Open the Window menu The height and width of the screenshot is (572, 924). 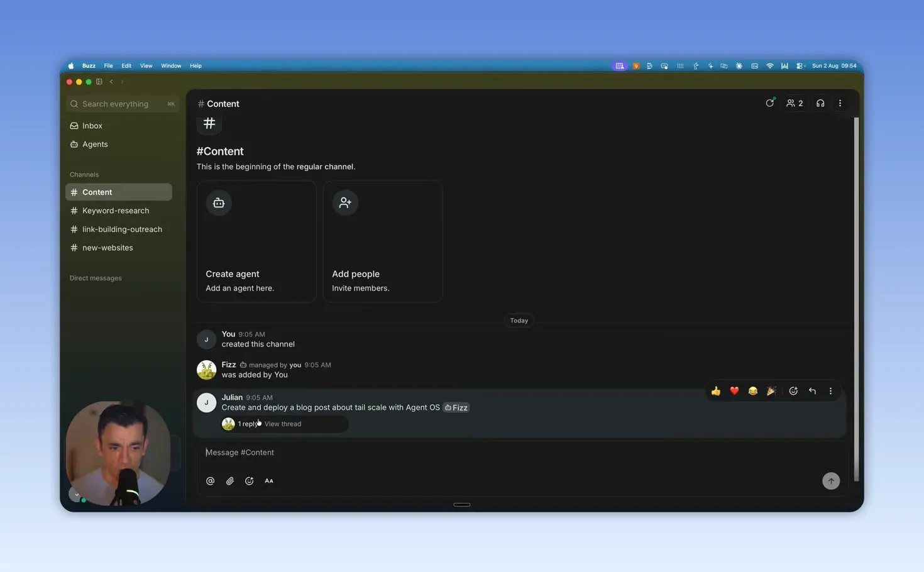coord(171,65)
